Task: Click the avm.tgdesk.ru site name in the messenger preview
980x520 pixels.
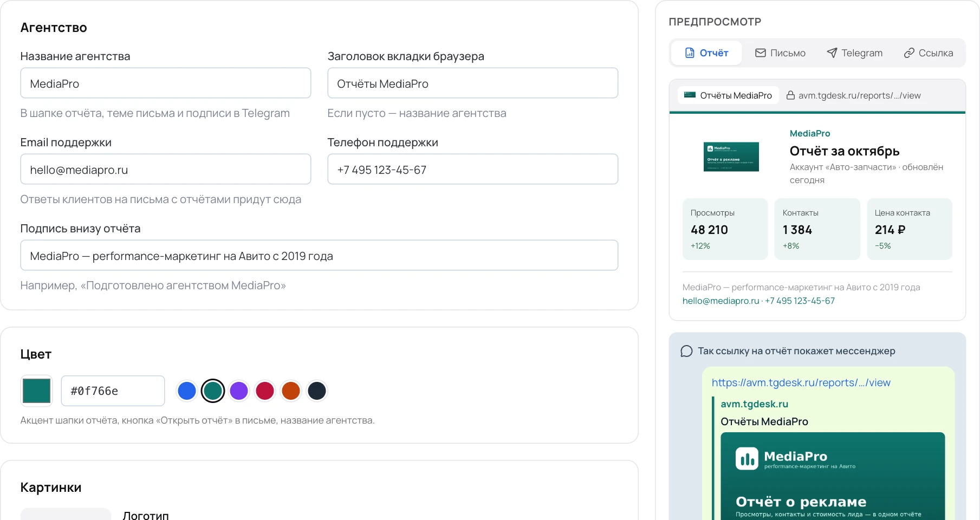Action: click(754, 404)
